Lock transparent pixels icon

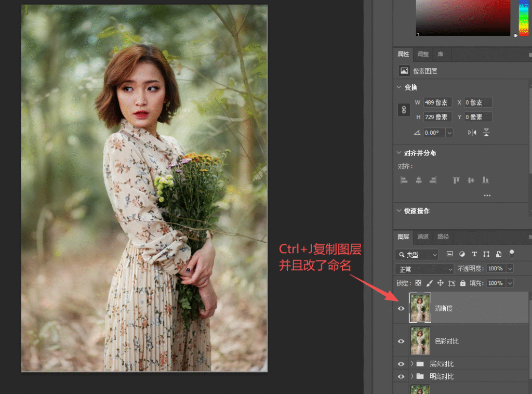[418, 283]
